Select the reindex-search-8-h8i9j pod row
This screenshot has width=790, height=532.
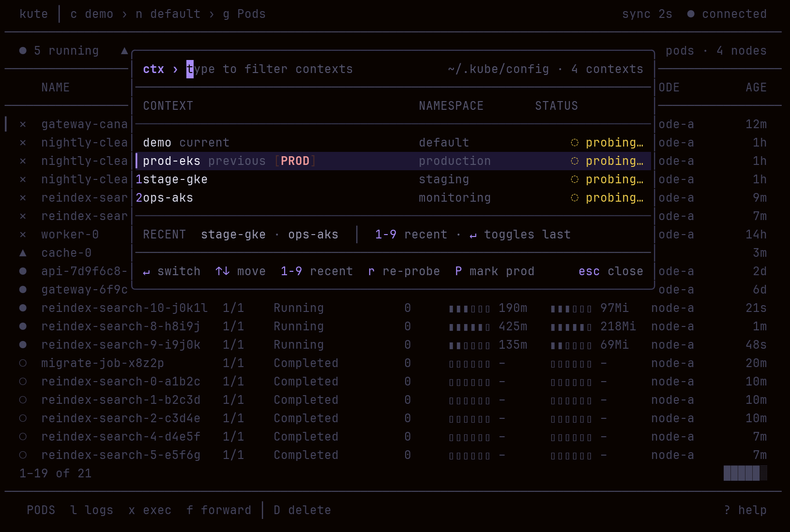point(393,326)
